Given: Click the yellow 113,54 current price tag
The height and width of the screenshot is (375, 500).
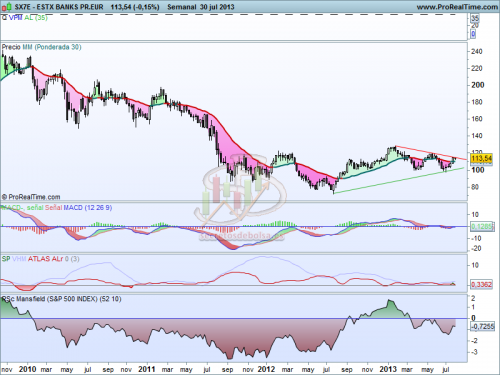Looking at the screenshot, I should click(x=481, y=158).
